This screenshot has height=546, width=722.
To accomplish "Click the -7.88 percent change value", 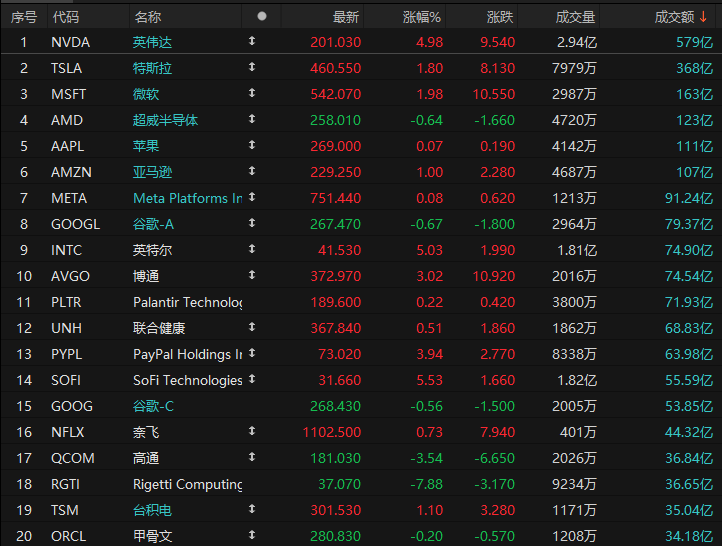I will pyautogui.click(x=426, y=484).
